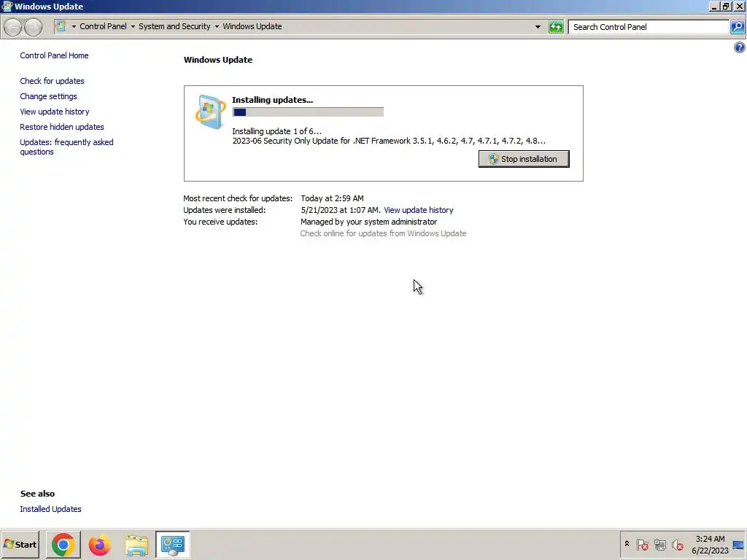Viewport: 747px width, 560px height.
Task: Click System and Security in the breadcrumb
Action: click(174, 26)
